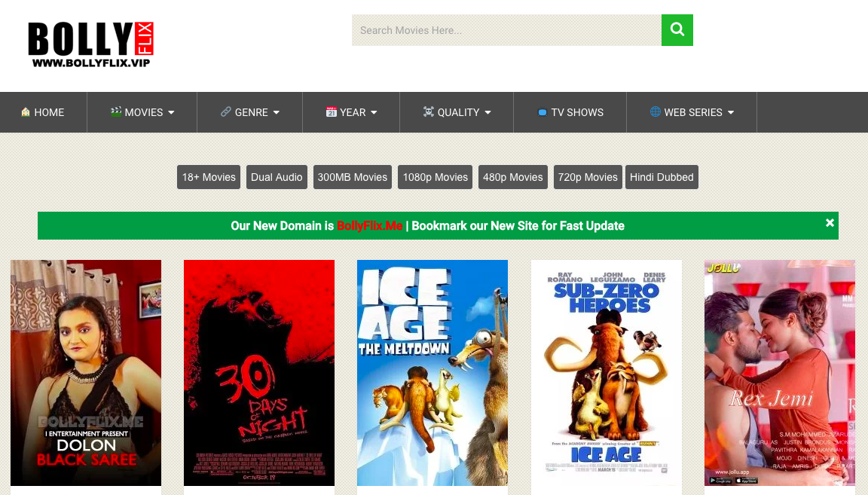Open the TV SHOWS menu item
The height and width of the screenshot is (495, 868).
tap(570, 112)
